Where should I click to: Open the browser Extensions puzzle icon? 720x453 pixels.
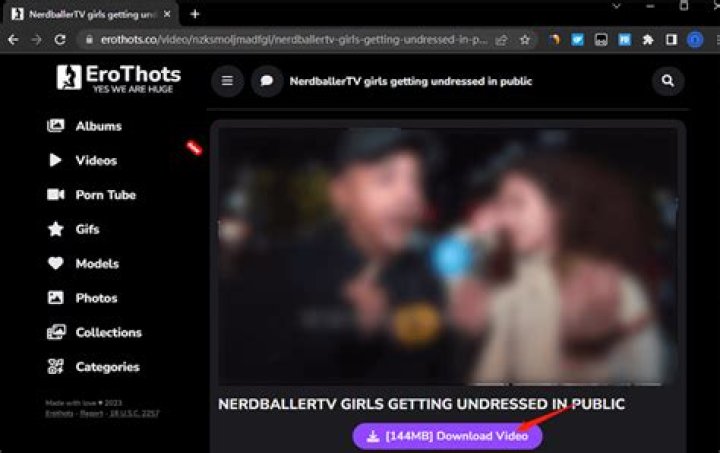pyautogui.click(x=648, y=40)
